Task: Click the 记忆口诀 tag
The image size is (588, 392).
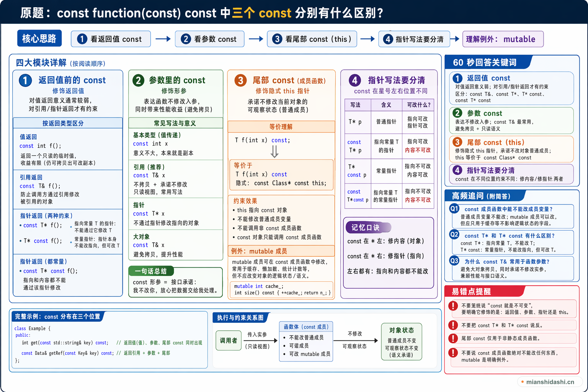Action: tap(368, 227)
